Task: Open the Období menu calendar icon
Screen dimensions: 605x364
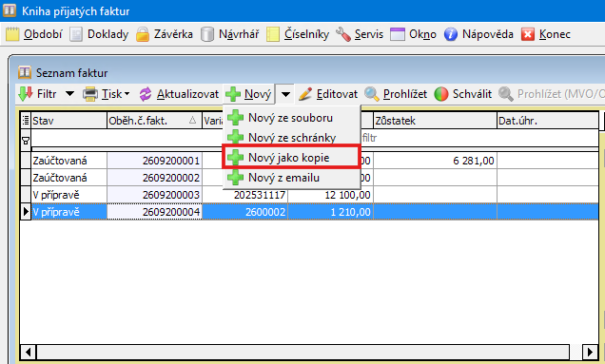Action: tap(12, 34)
